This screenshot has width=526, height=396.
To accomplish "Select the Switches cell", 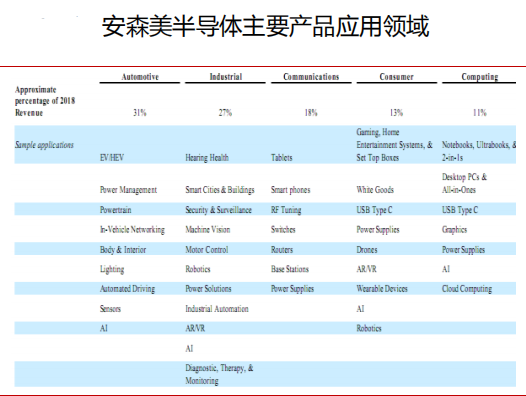I will pyautogui.click(x=283, y=230).
